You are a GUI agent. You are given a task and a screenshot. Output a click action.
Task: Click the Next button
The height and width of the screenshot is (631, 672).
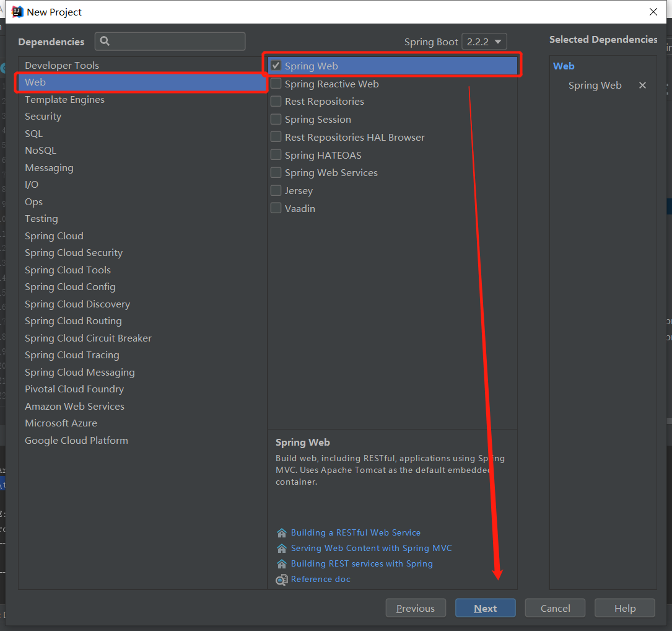[485, 608]
